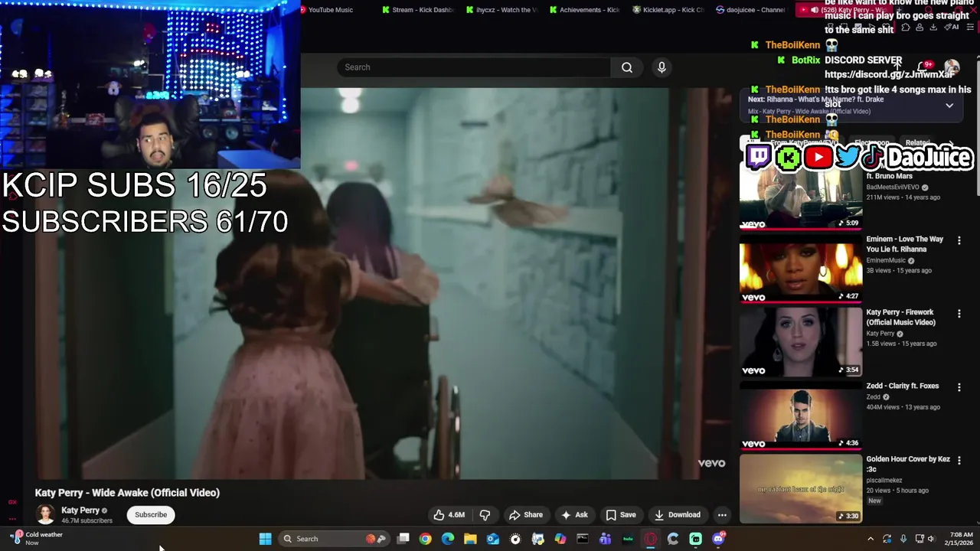Viewport: 980px width, 551px height.
Task: Open options for Zedd Clarity
Action: 959,387
